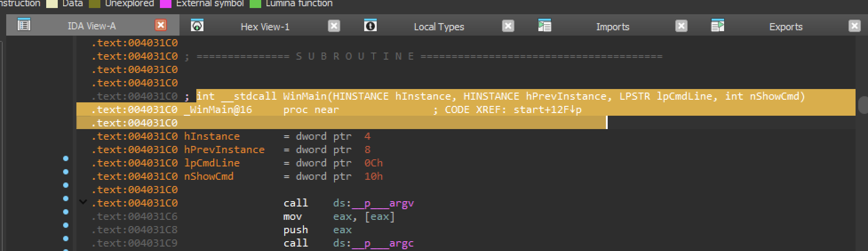The image size is (868, 251).
Task: Click the External symbol legend swatch
Action: (166, 4)
